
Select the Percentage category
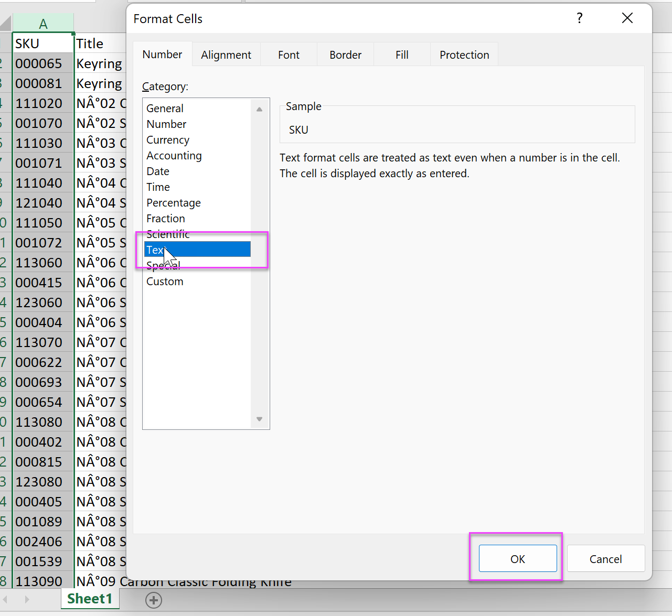coord(173,203)
